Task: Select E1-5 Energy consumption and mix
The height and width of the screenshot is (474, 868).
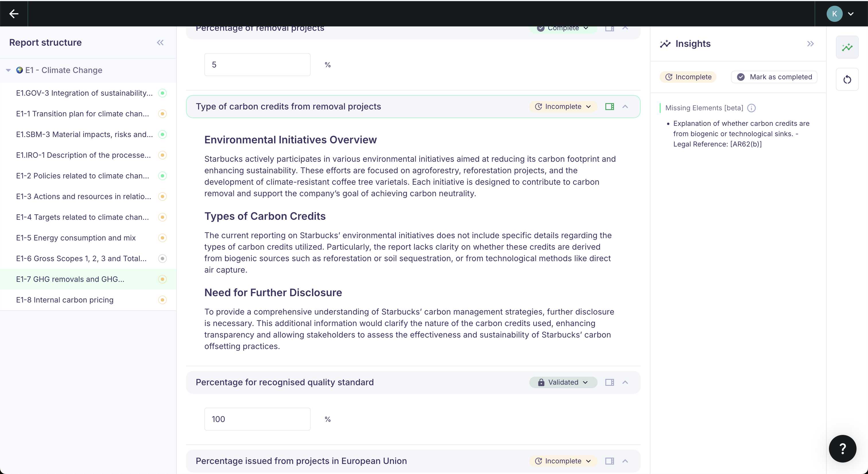Action: click(x=76, y=238)
